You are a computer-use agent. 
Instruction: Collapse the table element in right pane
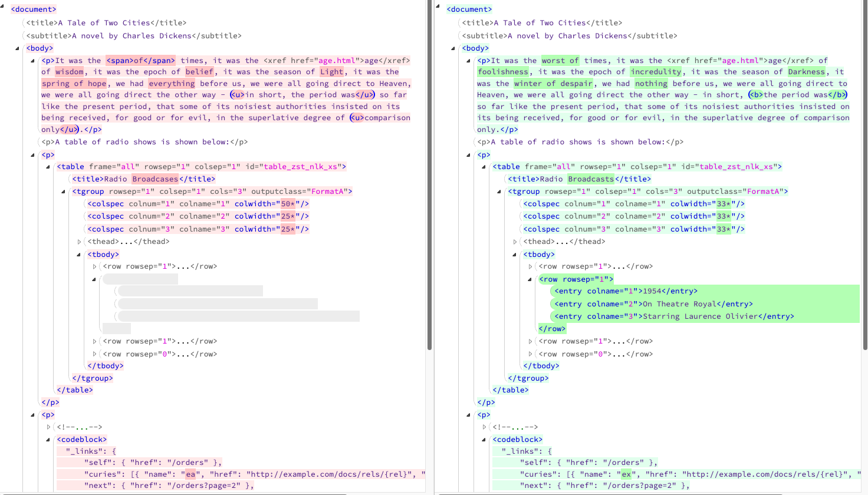484,167
